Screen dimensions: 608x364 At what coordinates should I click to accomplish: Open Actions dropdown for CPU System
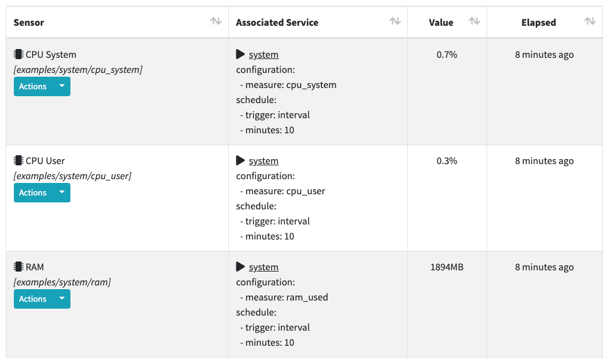coord(42,87)
